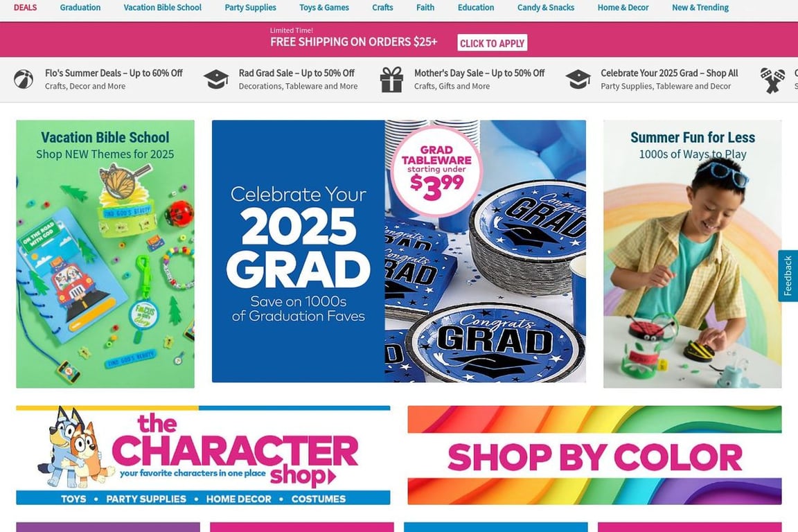Click the Grad Tableware $3.99 circle badge

[x=436, y=172]
